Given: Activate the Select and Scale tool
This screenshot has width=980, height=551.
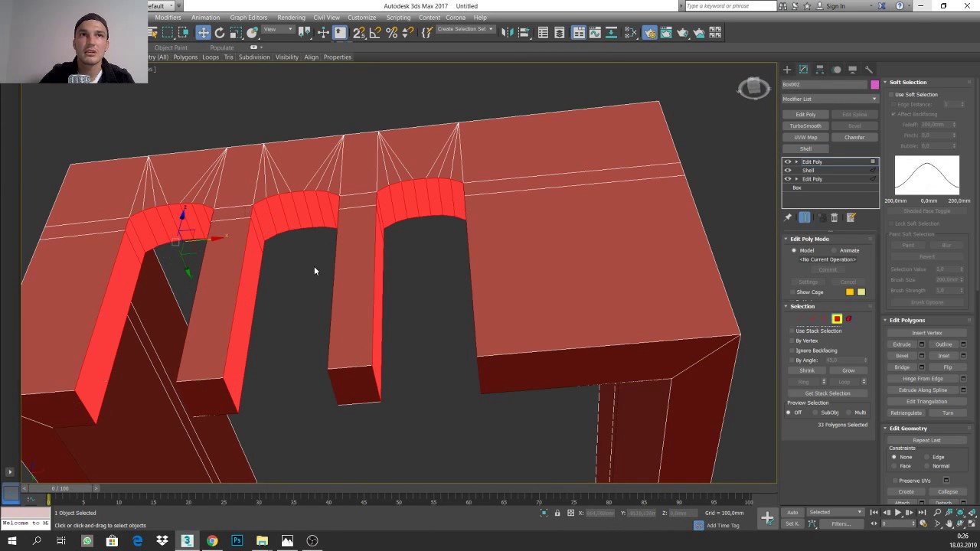Looking at the screenshot, I should (x=236, y=32).
